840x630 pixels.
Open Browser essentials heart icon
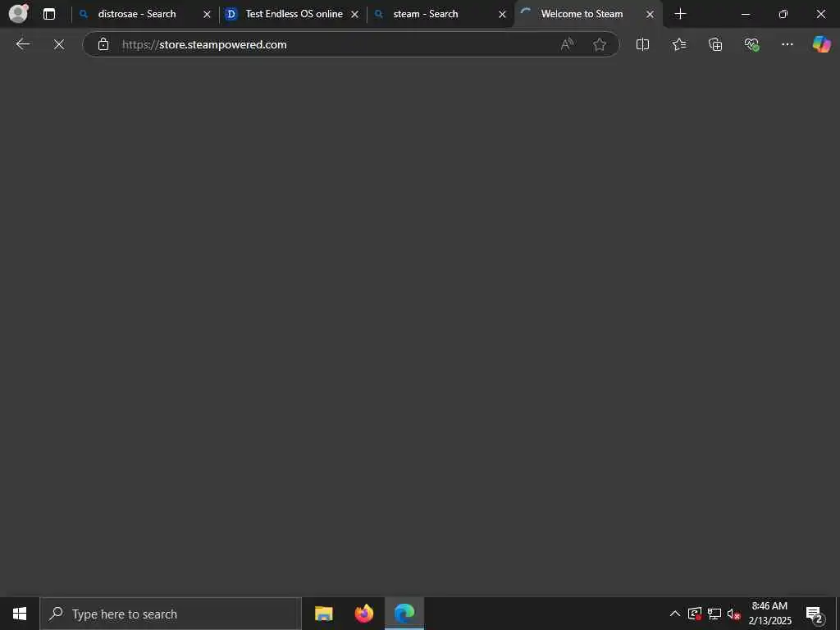[751, 44]
